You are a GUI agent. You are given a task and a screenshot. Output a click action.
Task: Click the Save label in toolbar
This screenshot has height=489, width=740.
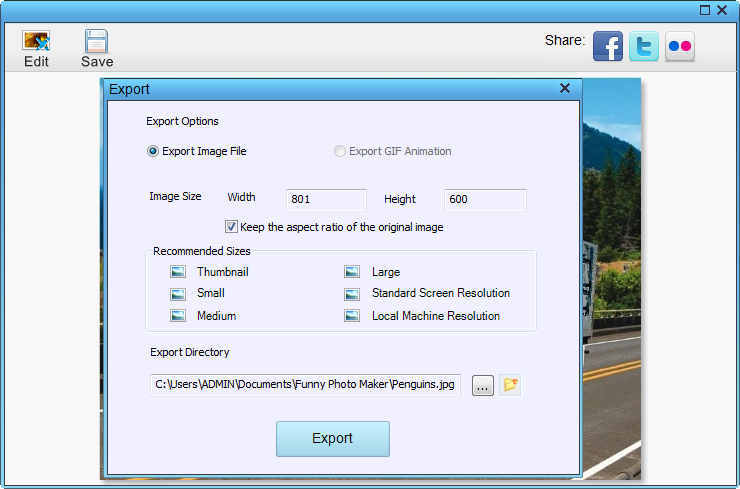[97, 61]
